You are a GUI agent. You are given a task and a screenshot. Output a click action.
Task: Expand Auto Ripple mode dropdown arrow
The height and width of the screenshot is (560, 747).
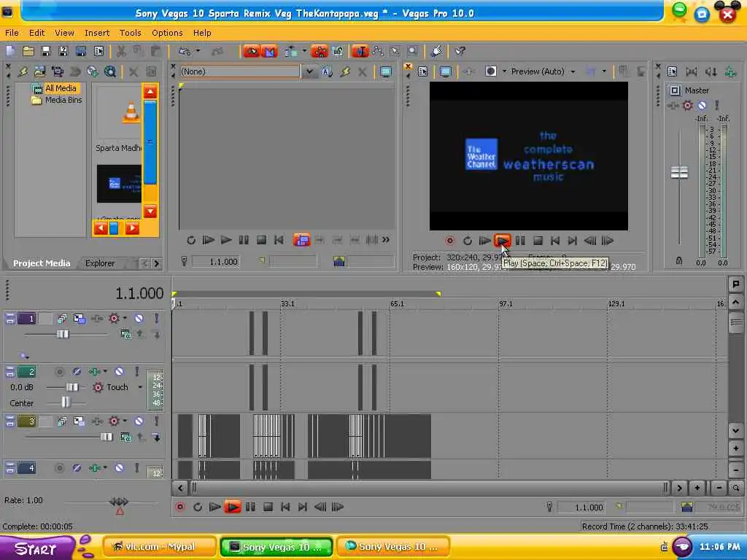[x=304, y=51]
